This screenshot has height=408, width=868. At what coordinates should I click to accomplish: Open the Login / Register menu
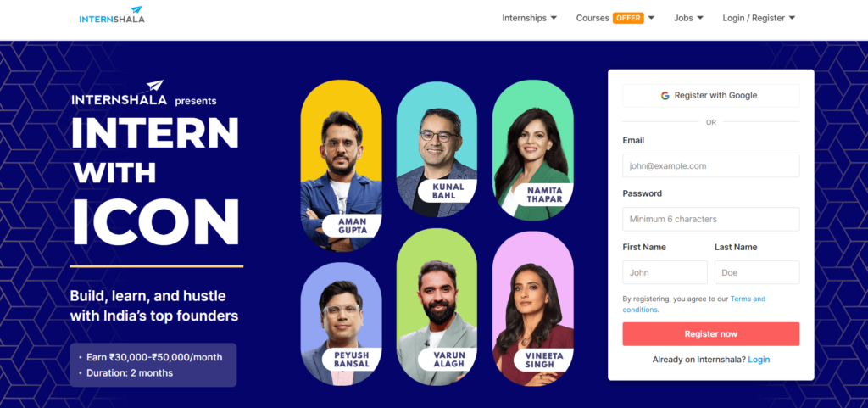pos(759,19)
